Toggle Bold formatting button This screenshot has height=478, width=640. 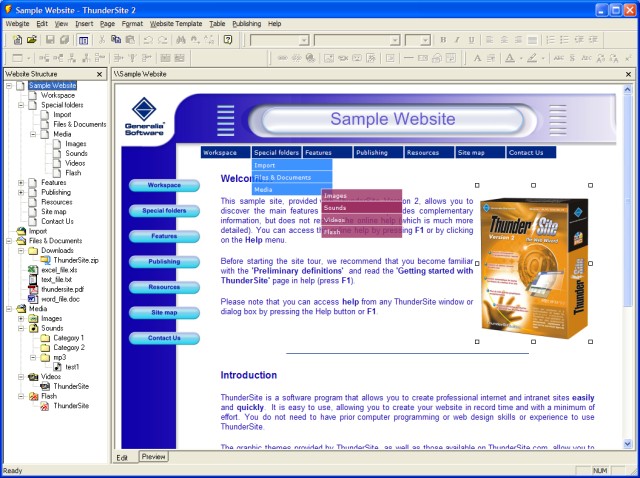pos(443,40)
